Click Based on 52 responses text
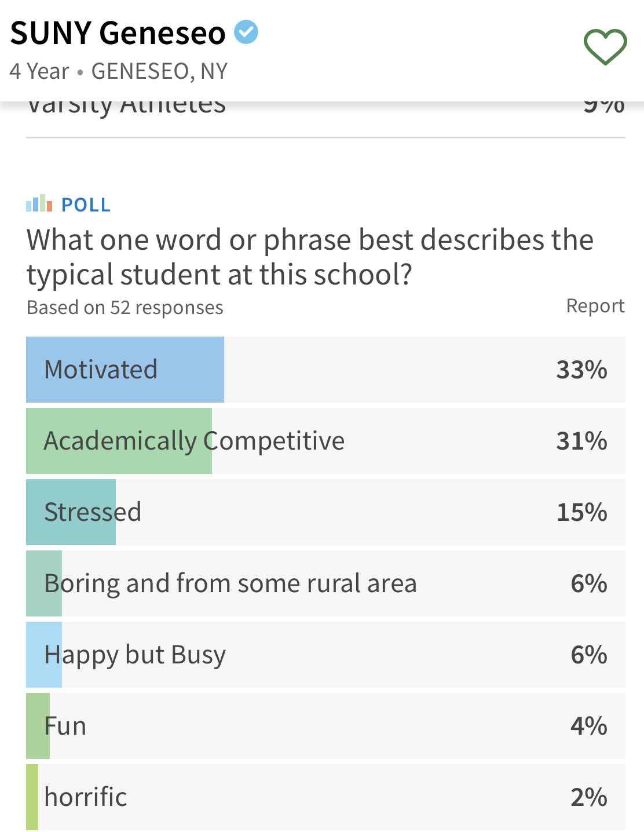Viewport: 644px width, 832px height. 125,308
